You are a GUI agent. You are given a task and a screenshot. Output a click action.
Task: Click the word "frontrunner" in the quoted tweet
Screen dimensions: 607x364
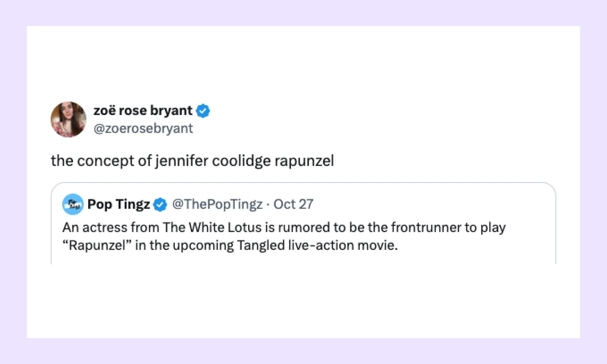point(426,227)
